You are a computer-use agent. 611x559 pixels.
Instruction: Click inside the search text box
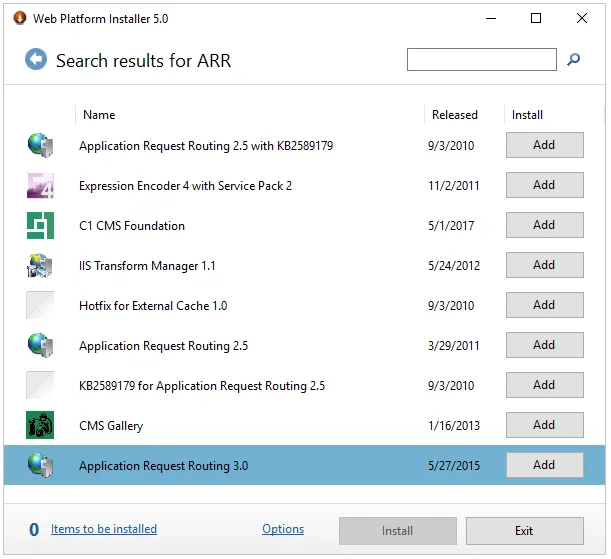(481, 60)
